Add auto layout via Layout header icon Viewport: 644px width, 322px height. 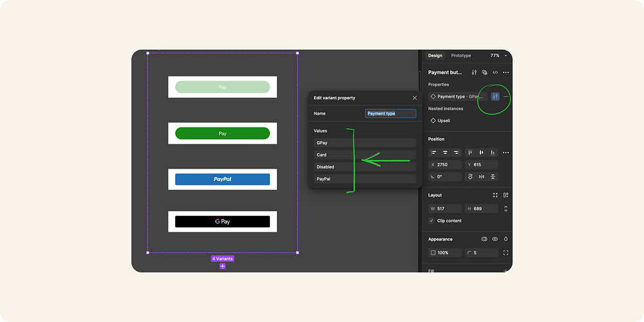(x=506, y=195)
